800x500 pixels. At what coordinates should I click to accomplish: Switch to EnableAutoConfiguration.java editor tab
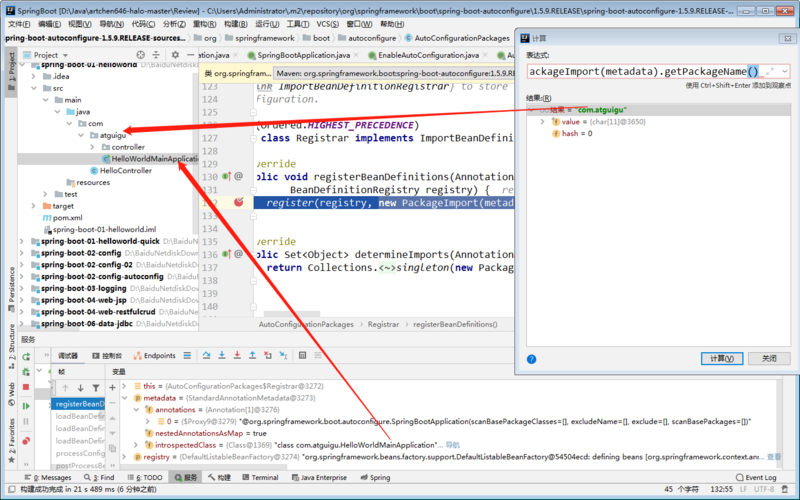(x=428, y=55)
